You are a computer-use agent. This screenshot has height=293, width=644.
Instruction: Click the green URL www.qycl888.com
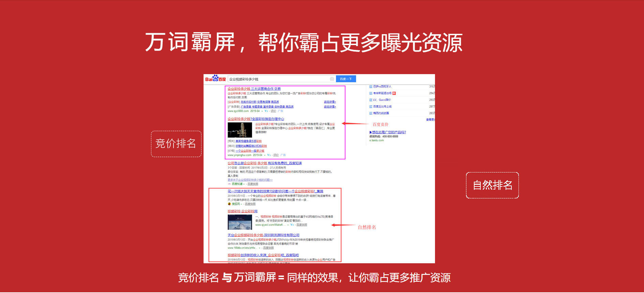[x=238, y=111]
